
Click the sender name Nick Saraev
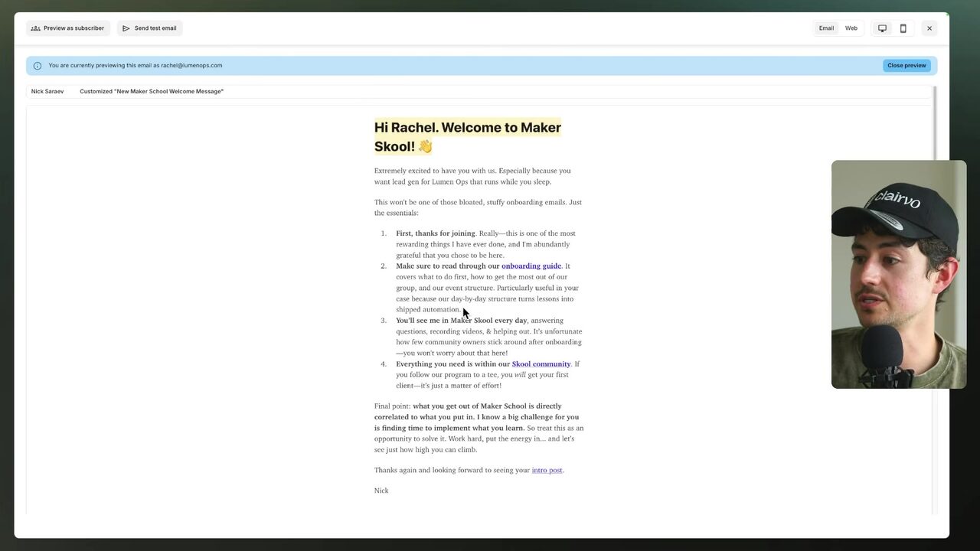[x=47, y=92]
